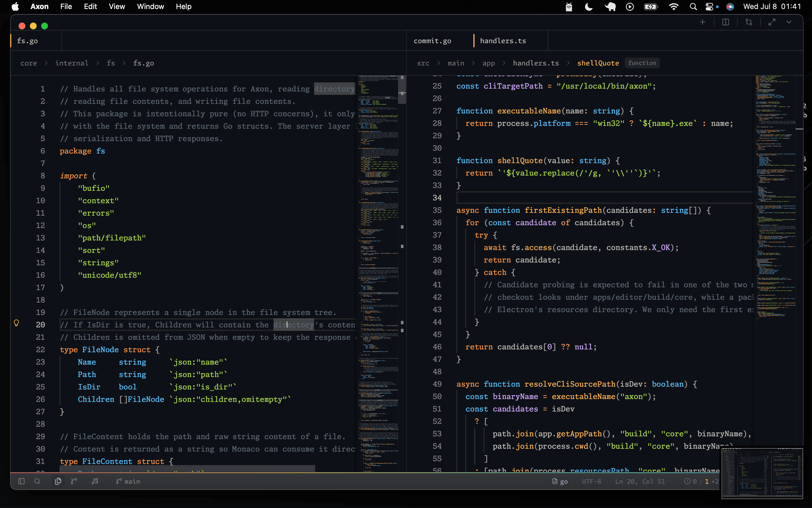Open the Axon application menu
The image size is (812, 508).
coord(39,6)
